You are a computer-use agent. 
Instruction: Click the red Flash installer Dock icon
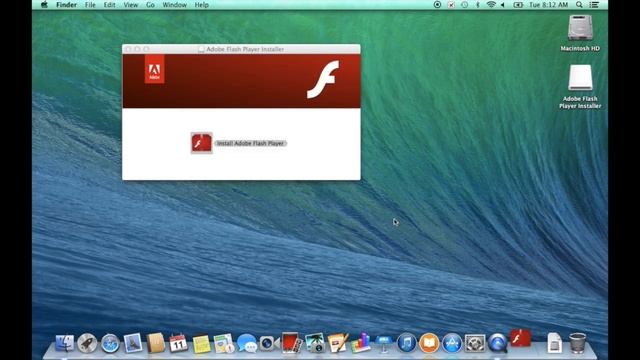520,338
